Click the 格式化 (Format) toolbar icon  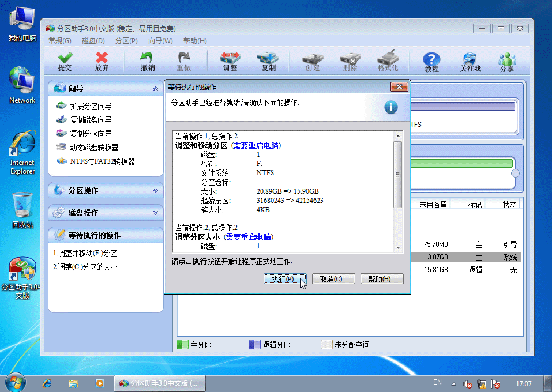[x=387, y=62]
